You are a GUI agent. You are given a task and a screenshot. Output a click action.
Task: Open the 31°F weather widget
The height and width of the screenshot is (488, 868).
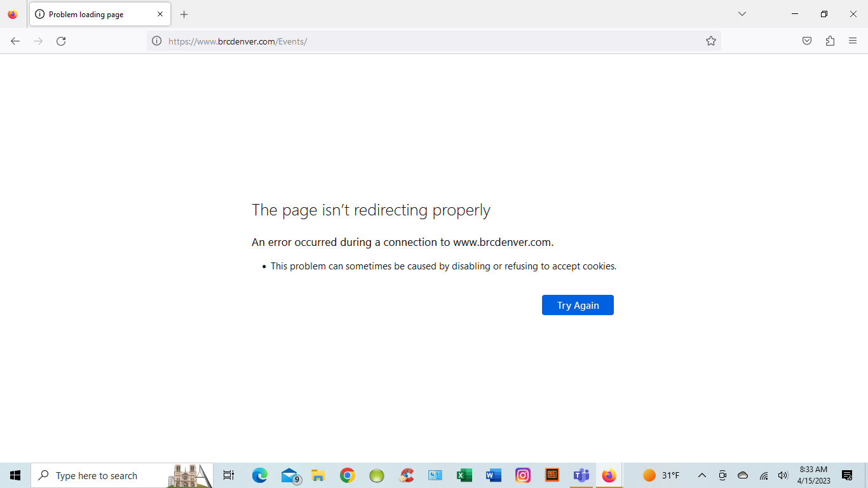click(x=661, y=475)
